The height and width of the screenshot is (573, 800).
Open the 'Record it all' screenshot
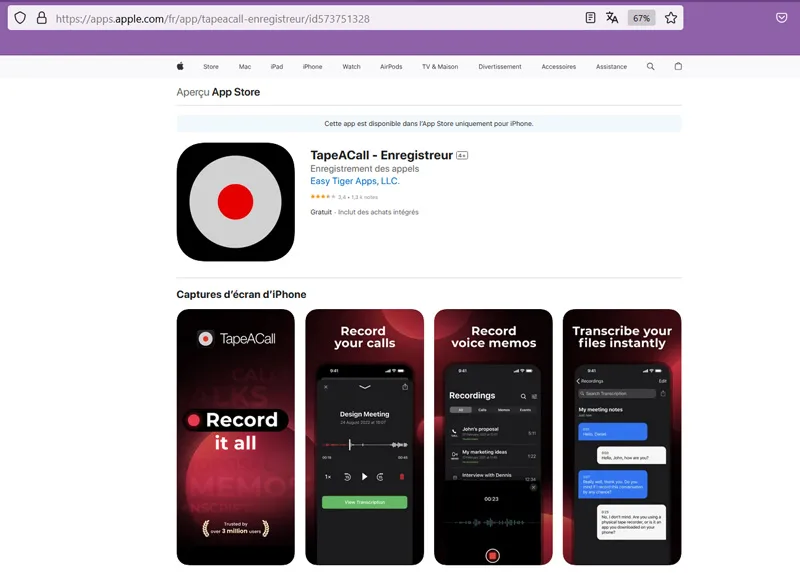click(236, 437)
